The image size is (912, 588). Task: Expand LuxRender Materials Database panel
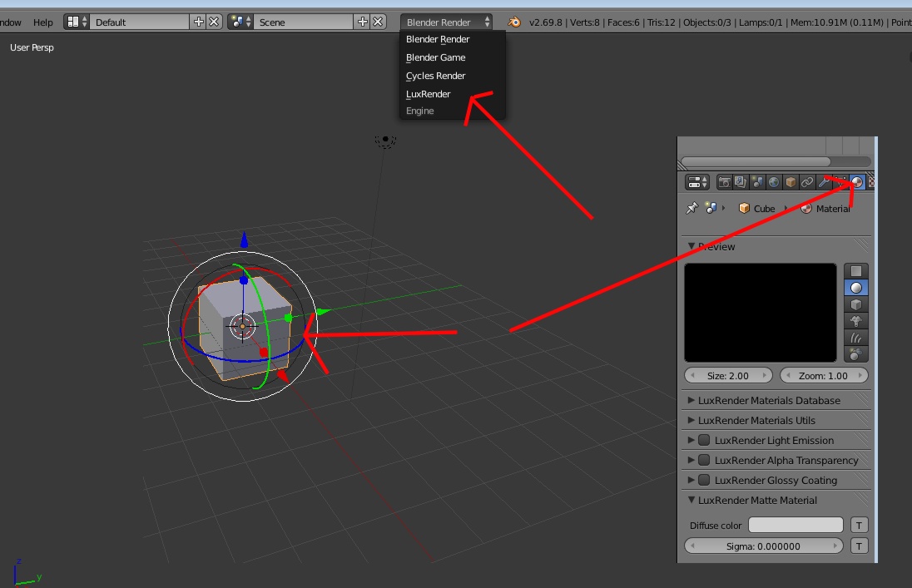tap(691, 400)
